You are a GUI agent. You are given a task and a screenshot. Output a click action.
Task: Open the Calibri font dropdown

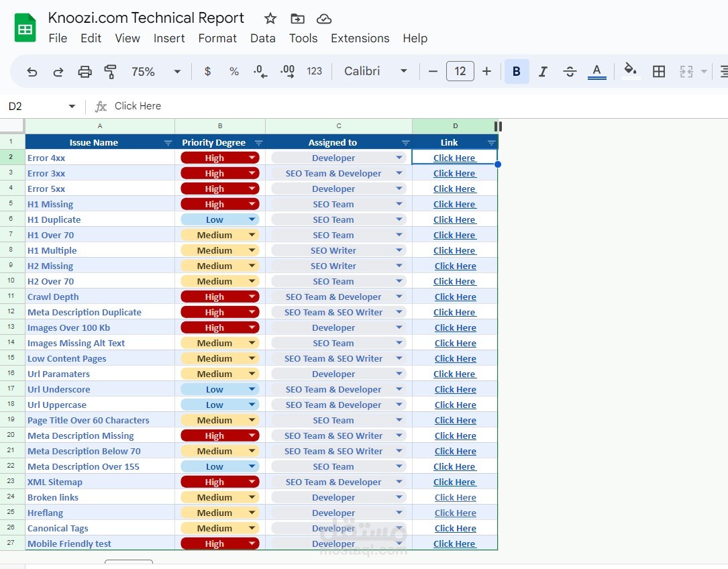[403, 71]
